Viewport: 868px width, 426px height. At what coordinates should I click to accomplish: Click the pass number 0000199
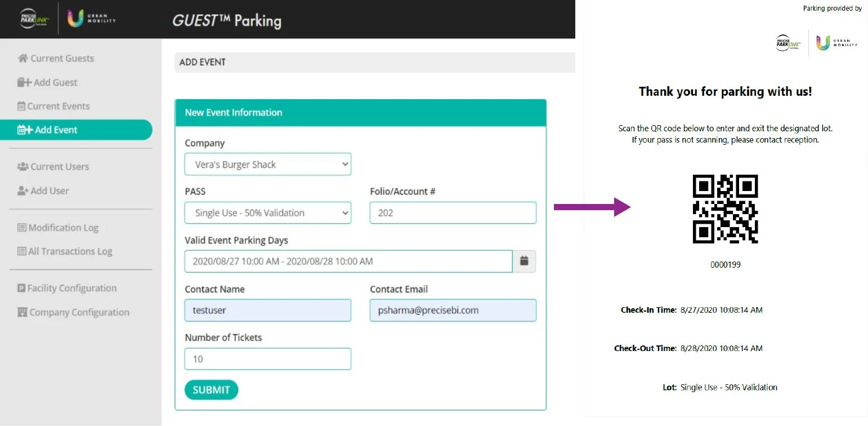(726, 264)
